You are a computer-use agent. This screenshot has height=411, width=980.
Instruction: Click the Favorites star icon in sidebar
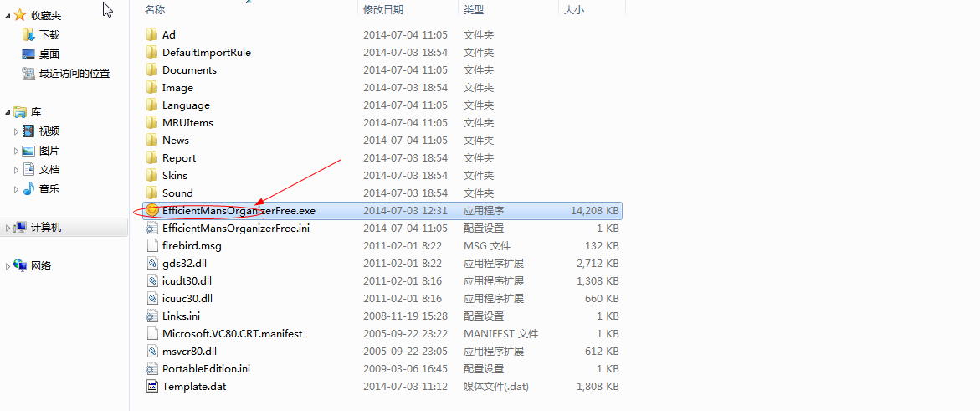tap(20, 15)
